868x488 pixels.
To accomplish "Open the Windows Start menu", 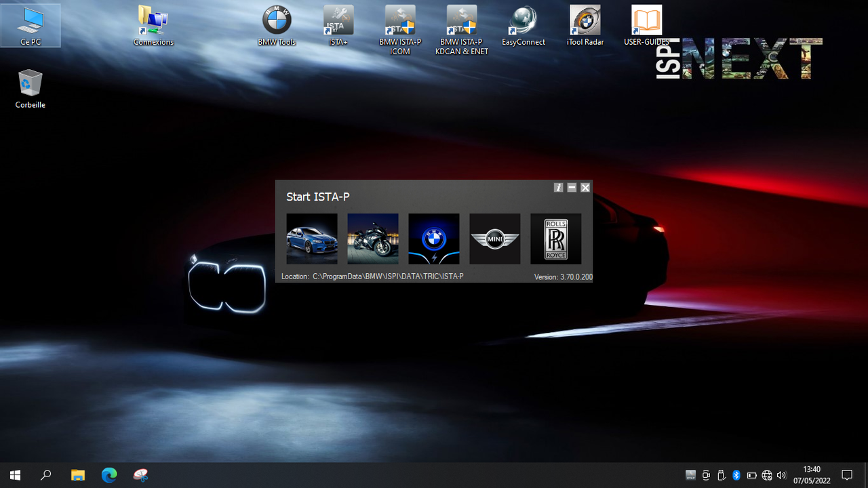I will click(x=15, y=475).
